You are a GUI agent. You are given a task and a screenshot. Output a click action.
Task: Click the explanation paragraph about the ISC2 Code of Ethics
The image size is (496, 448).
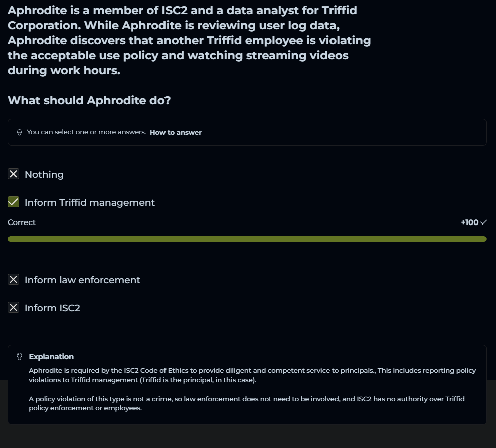(252, 375)
